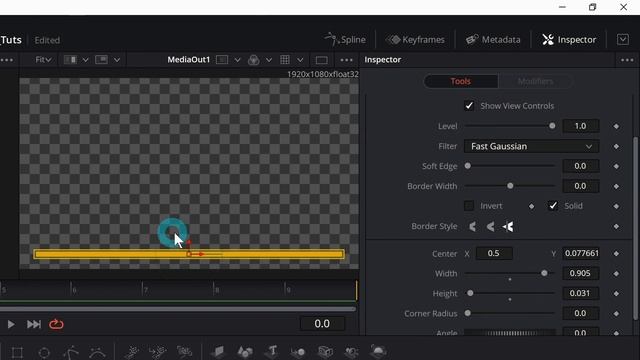
Task: Click the Inspector vertical scrollbar
Action: (635, 229)
